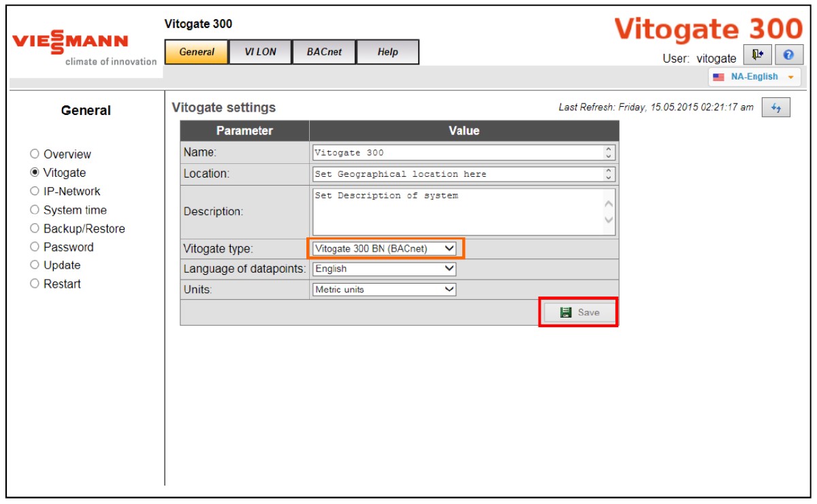Image resolution: width=817 pixels, height=504 pixels.
Task: Open help via the question mark icon
Action: tap(790, 54)
